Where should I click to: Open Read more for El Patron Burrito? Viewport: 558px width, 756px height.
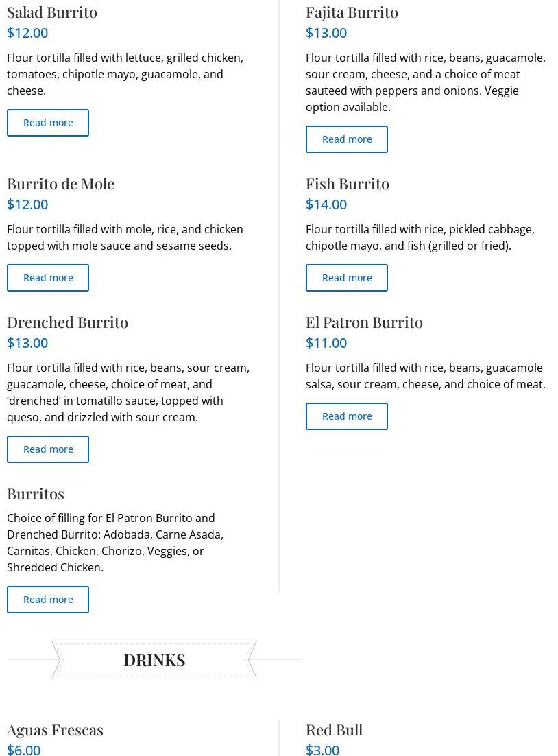(347, 416)
